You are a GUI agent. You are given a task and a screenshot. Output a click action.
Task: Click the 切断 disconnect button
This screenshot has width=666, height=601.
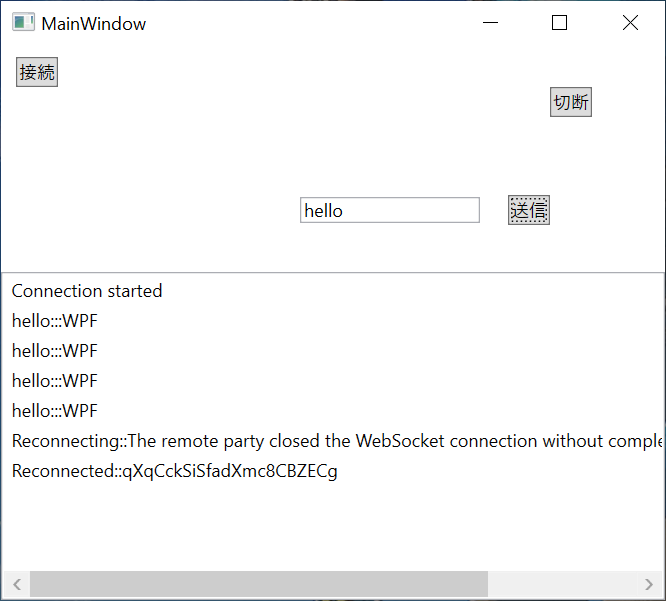(x=570, y=102)
